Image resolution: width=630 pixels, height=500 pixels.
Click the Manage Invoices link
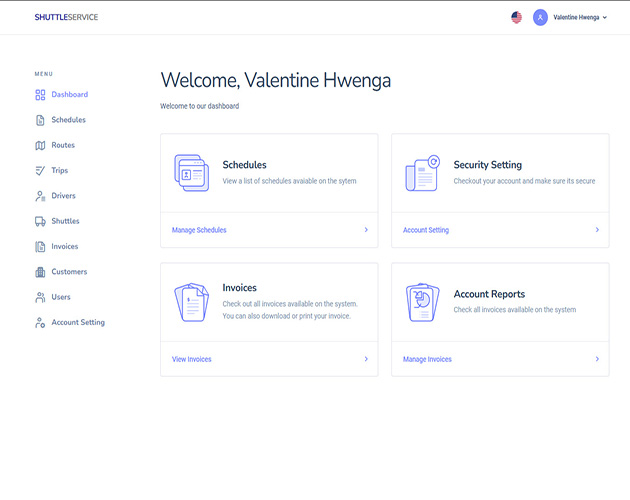coord(427,359)
